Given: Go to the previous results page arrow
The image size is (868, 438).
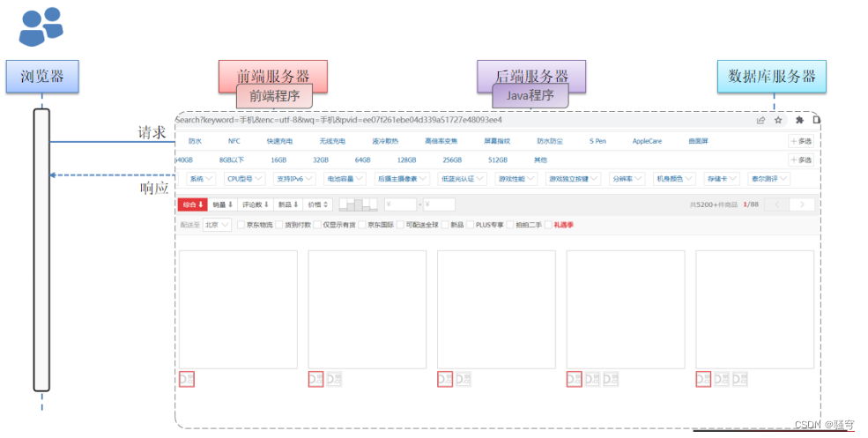Looking at the screenshot, I should tap(776, 204).
